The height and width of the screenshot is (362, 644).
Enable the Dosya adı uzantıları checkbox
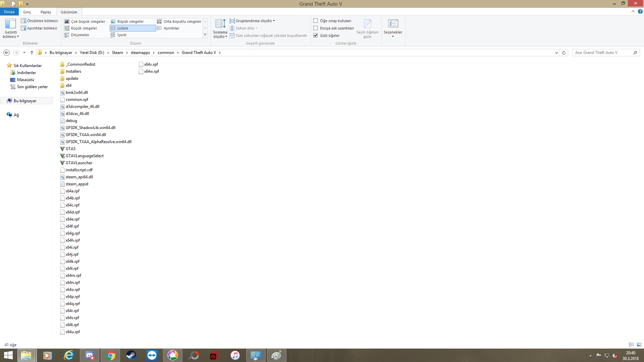click(315, 28)
